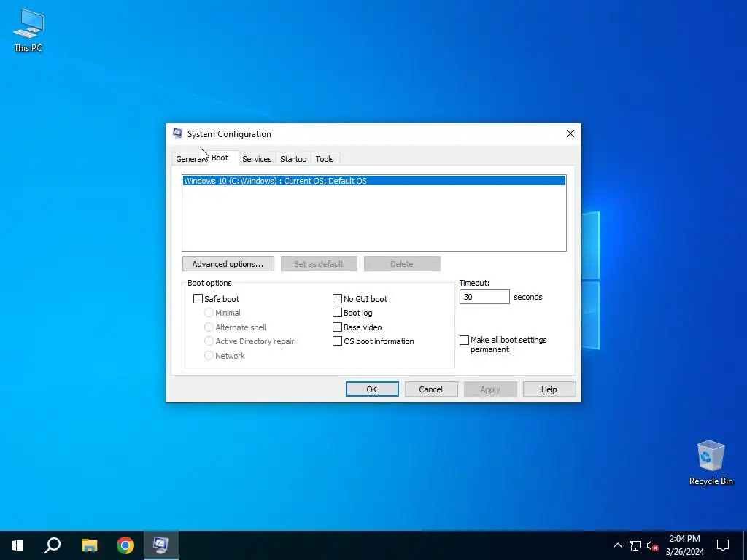The width and height of the screenshot is (747, 560).
Task: Tick the Boot log checkbox
Action: 337,313
